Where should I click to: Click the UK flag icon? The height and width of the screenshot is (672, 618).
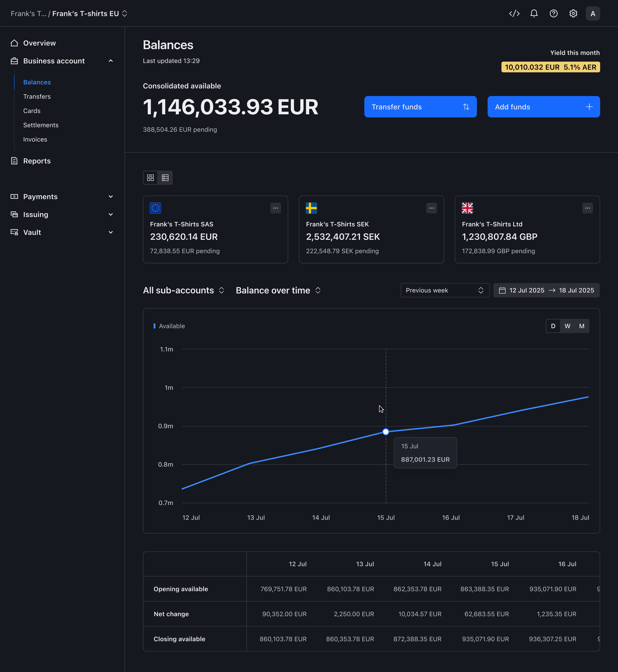tap(467, 208)
